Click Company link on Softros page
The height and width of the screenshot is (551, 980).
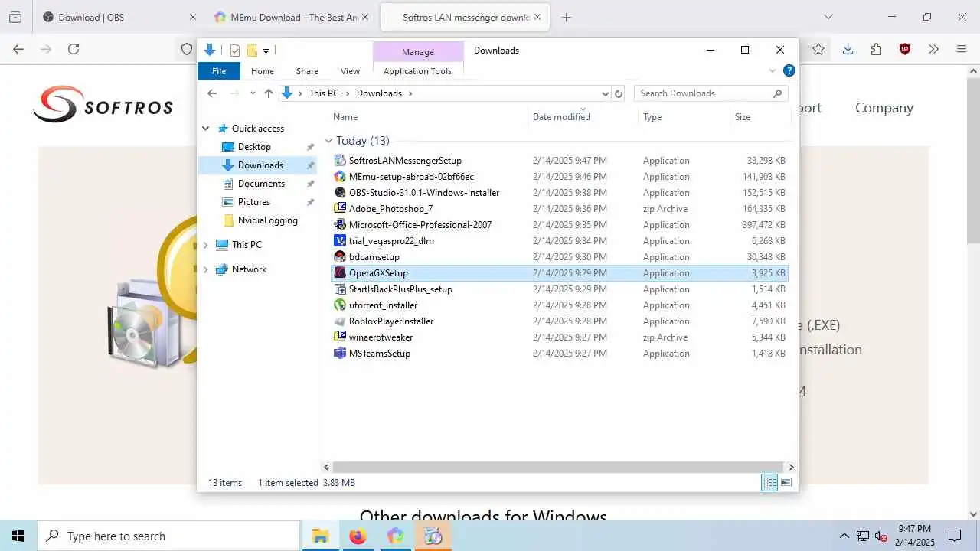884,108
